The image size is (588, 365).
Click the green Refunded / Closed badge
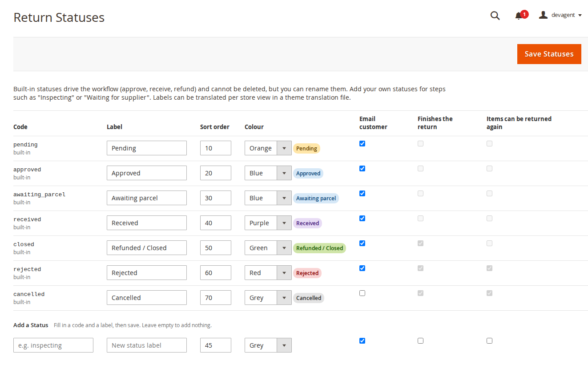coord(319,248)
